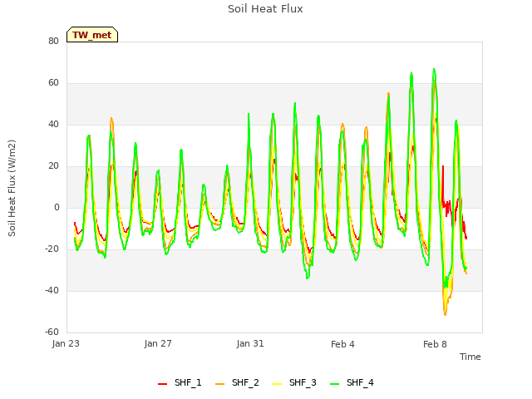Toggle the SHF_3 legend entry

point(294,382)
